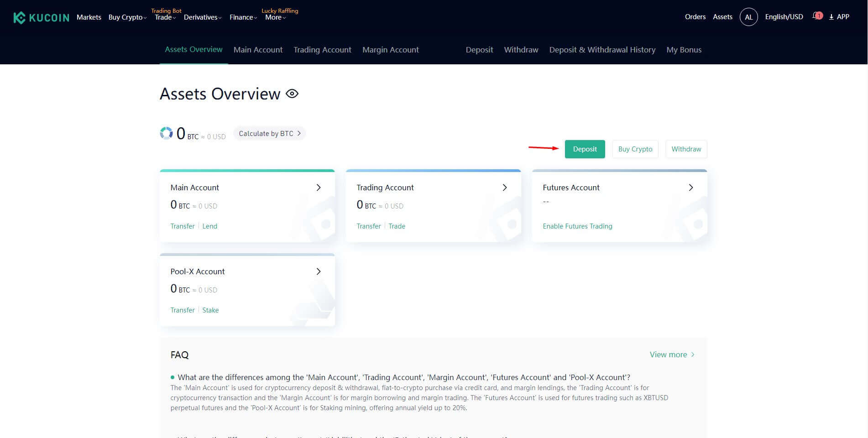868x438 pixels.
Task: Open Trading Account card arrow
Action: [x=505, y=188]
